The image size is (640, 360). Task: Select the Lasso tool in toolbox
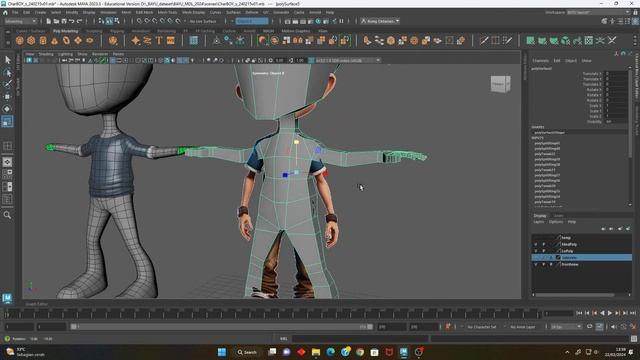tap(7, 73)
